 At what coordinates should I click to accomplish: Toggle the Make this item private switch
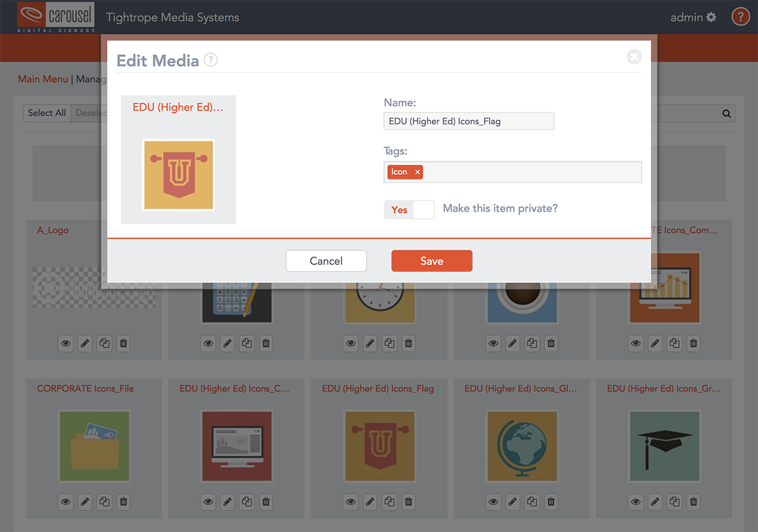click(x=409, y=210)
